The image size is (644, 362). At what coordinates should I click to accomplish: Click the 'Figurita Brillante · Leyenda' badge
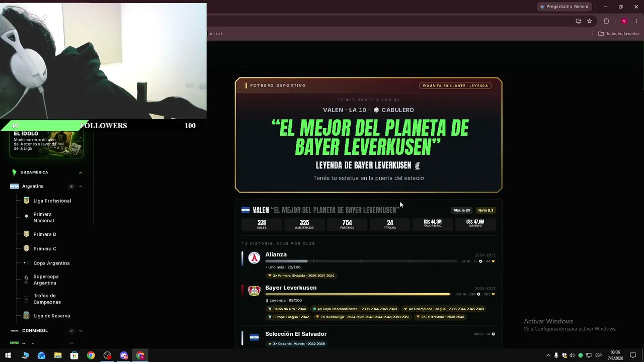(455, 85)
